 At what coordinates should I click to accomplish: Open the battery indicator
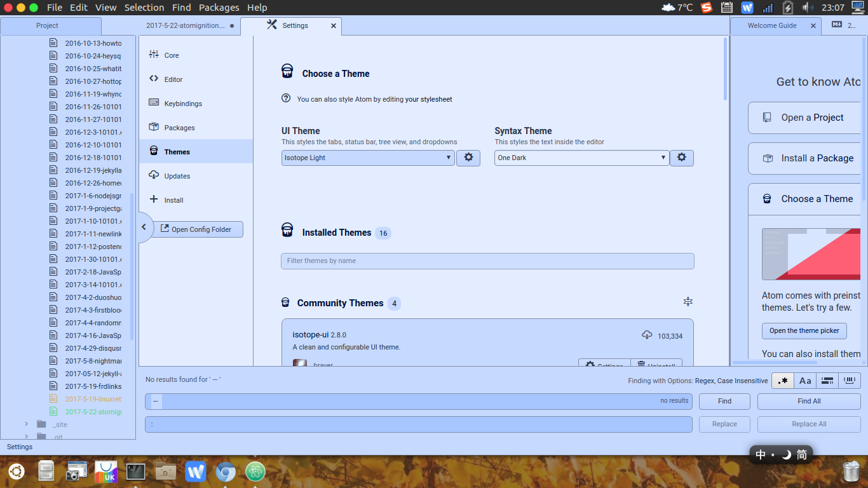788,8
